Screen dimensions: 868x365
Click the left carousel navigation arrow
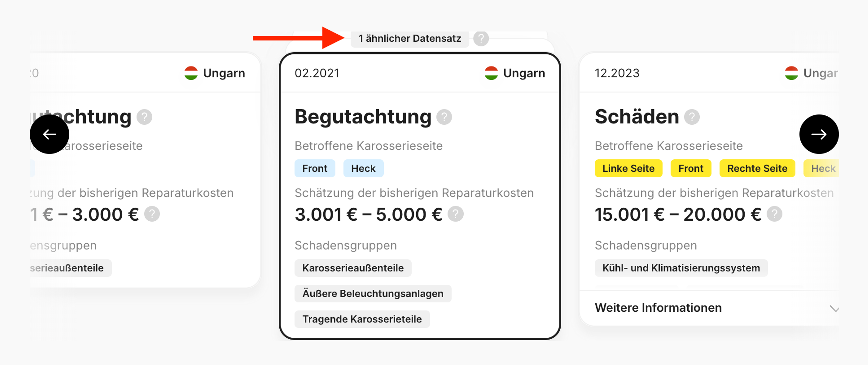(50, 134)
